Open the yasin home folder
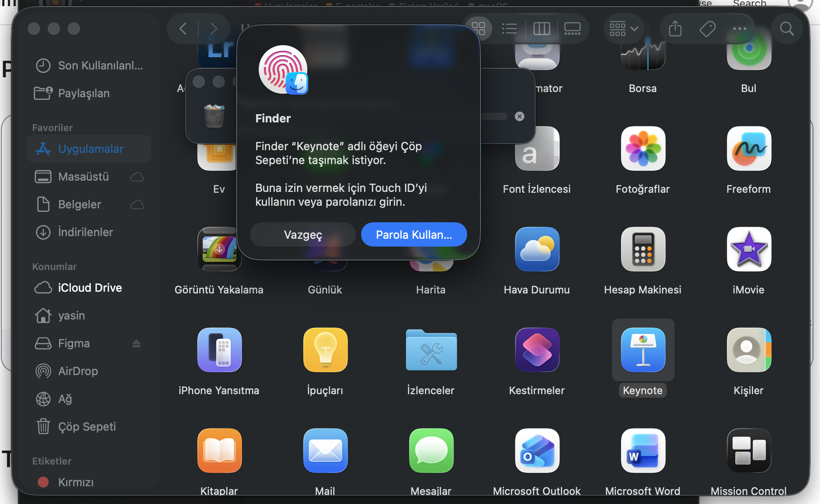The image size is (820, 504). pyautogui.click(x=89, y=316)
